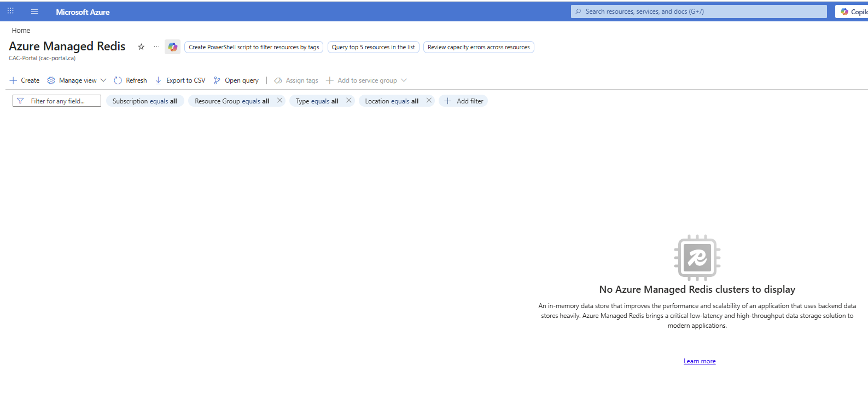Click the Azure Managed Redis page title
Viewport: 868px width, 394px height.
(x=67, y=47)
